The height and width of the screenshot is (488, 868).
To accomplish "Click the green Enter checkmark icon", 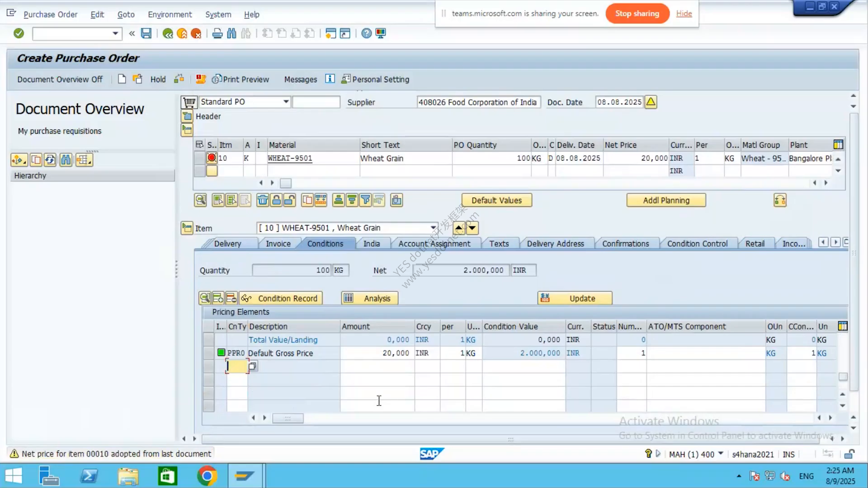I will coord(19,33).
